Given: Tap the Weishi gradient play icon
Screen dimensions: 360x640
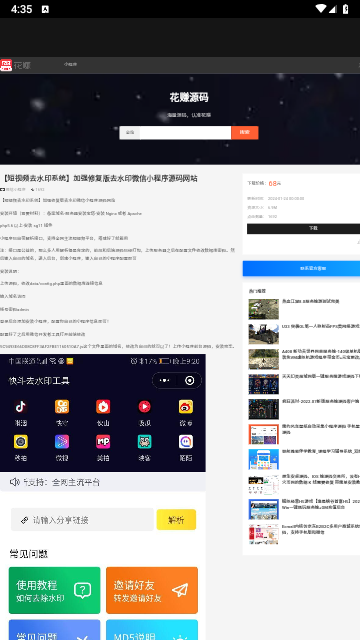Looking at the screenshot, I should pos(62,442).
